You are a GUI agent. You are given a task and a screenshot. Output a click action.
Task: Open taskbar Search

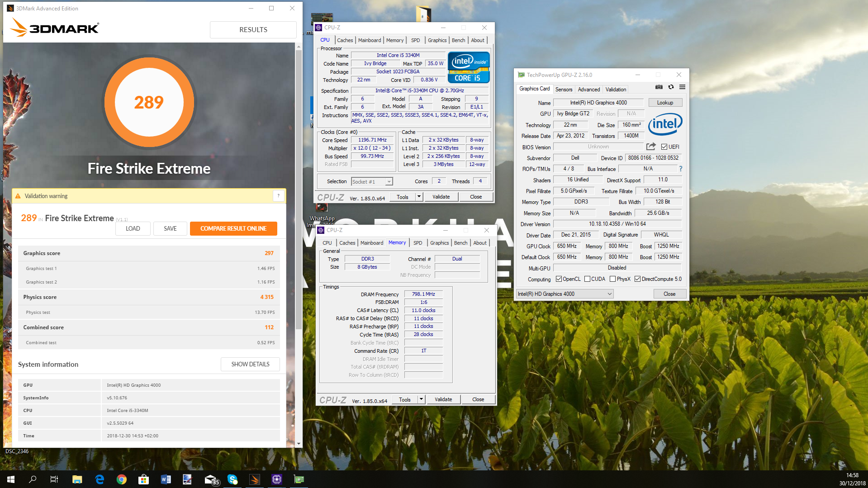(x=33, y=479)
